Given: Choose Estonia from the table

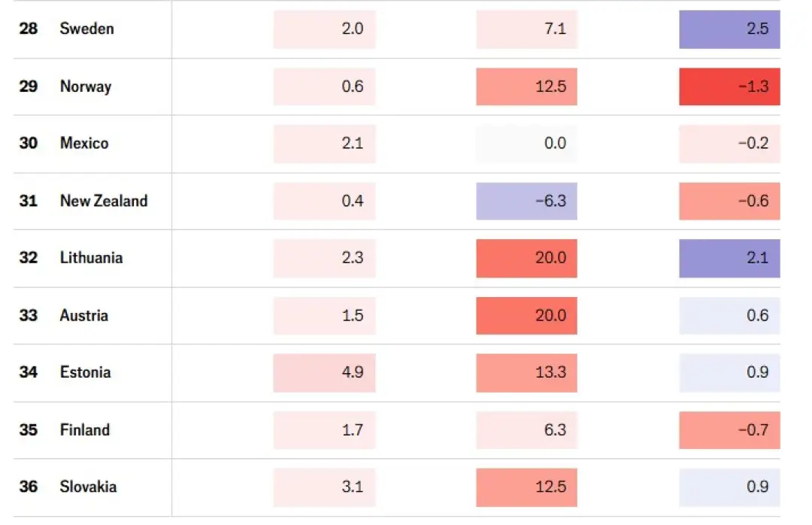Looking at the screenshot, I should pyautogui.click(x=85, y=372).
